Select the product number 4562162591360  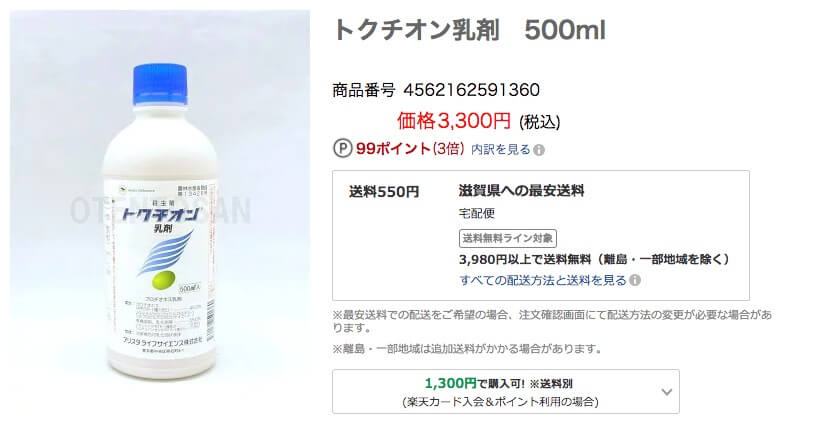coord(472,90)
